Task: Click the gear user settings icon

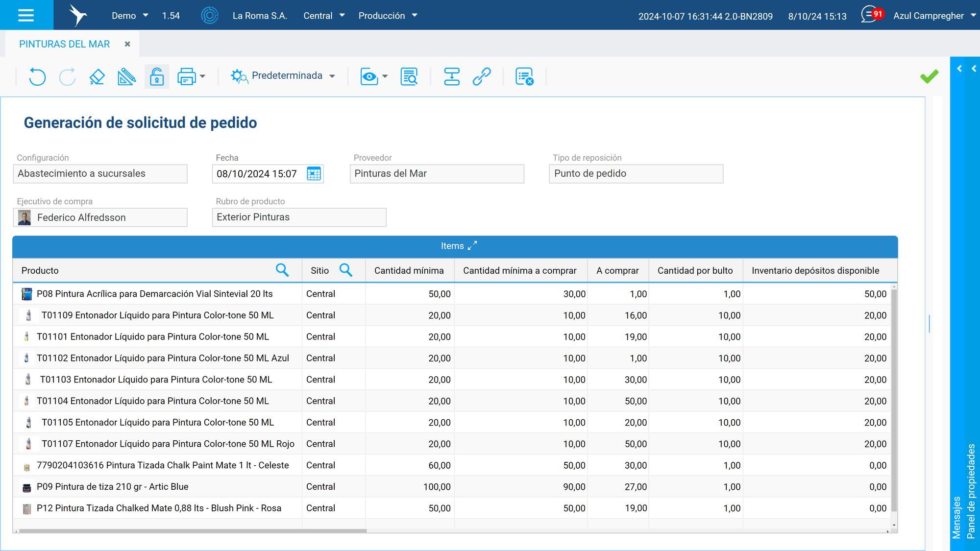Action: pyautogui.click(x=239, y=76)
